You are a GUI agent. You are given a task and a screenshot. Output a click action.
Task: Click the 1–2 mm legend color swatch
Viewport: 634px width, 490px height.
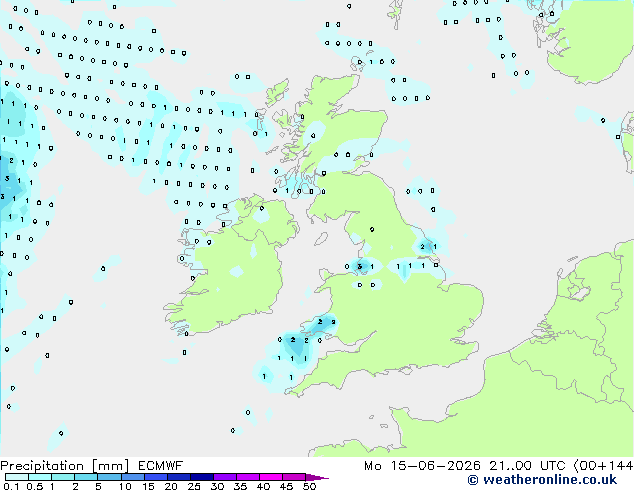point(63,477)
